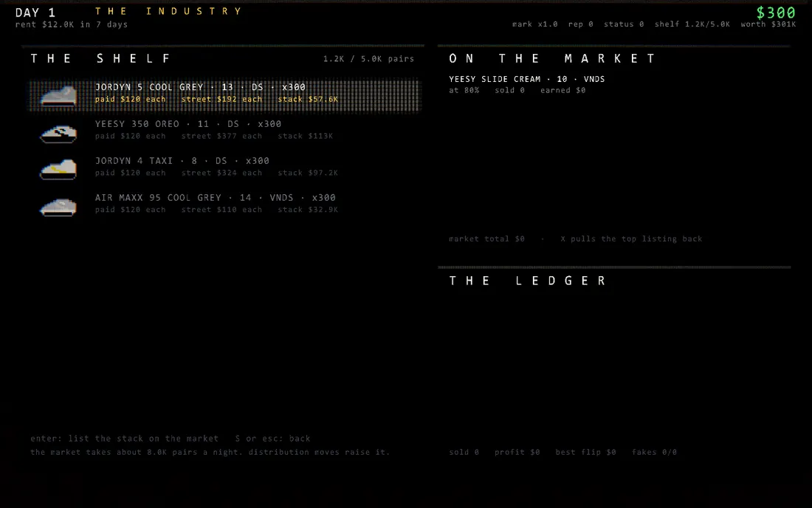Click the street $324 each value

click(221, 173)
